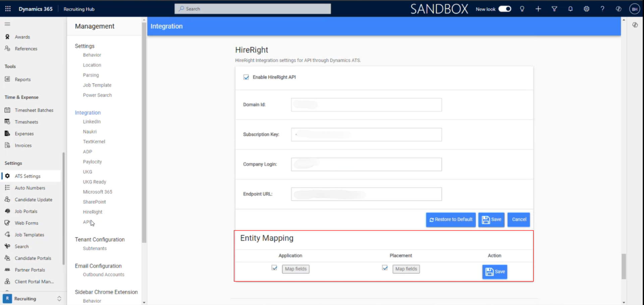
Task: Open Search settings in sidebar
Action: (x=21, y=247)
